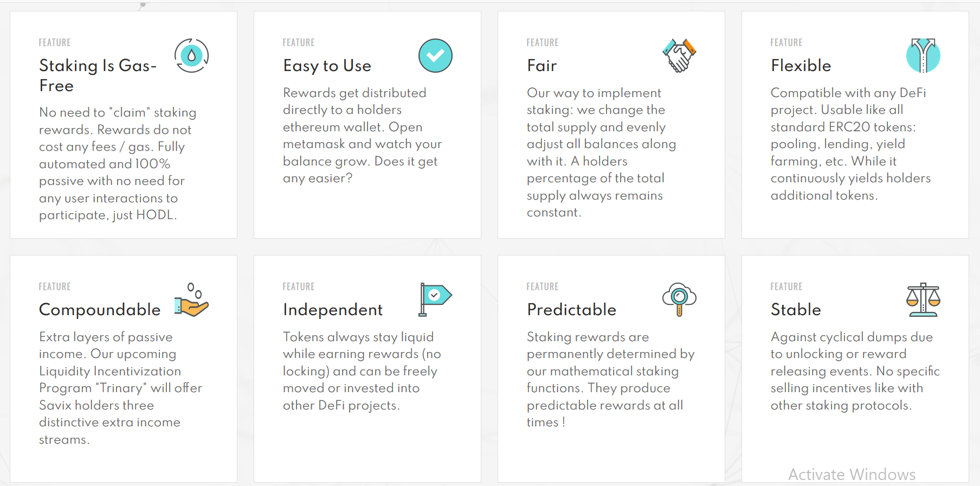The width and height of the screenshot is (980, 486).
Task: Click the Trinary program description paragraph
Action: pyautogui.click(x=120, y=388)
